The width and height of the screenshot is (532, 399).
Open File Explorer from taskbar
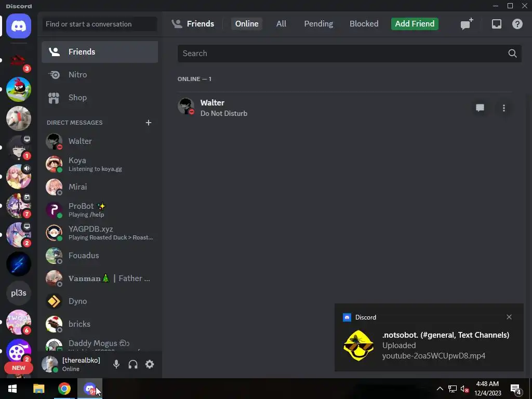pyautogui.click(x=38, y=389)
